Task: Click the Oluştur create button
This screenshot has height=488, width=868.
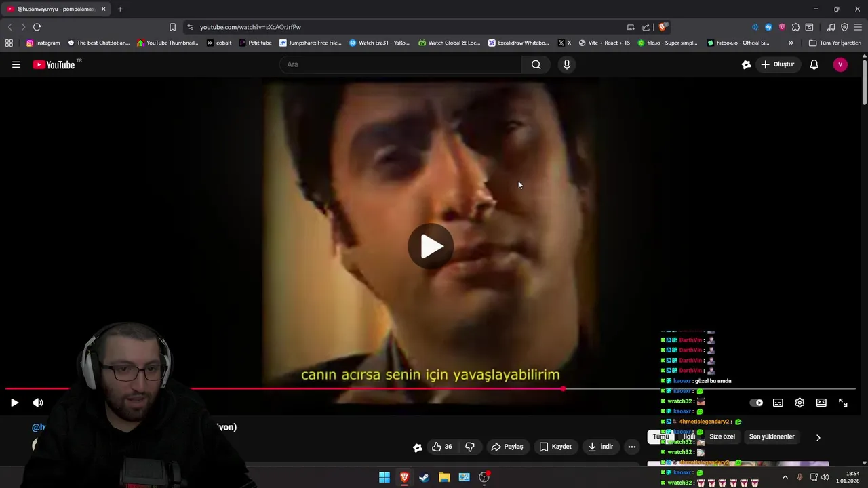Action: click(777, 64)
